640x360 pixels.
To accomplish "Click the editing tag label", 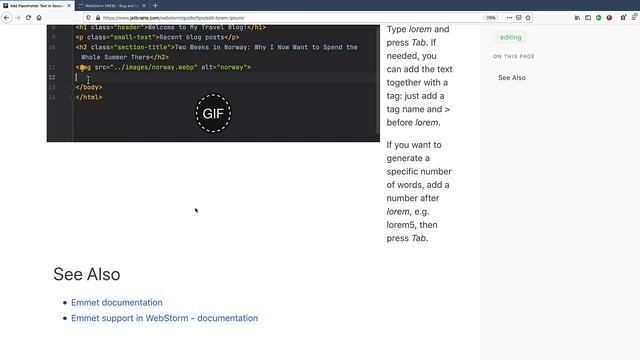I will tap(511, 37).
